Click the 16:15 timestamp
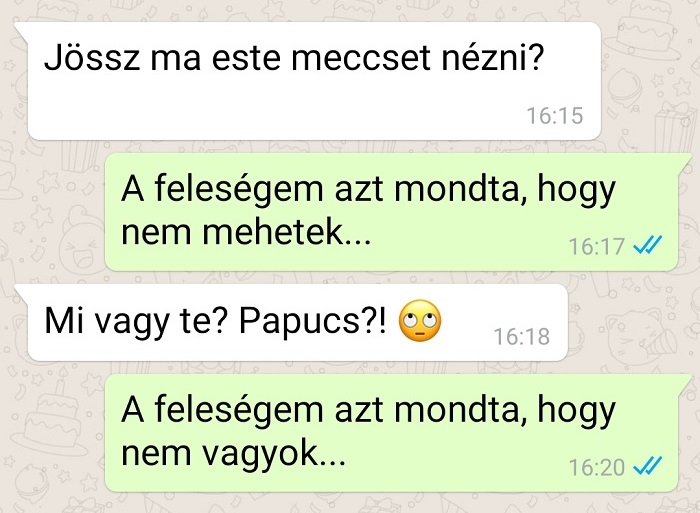 555,116
